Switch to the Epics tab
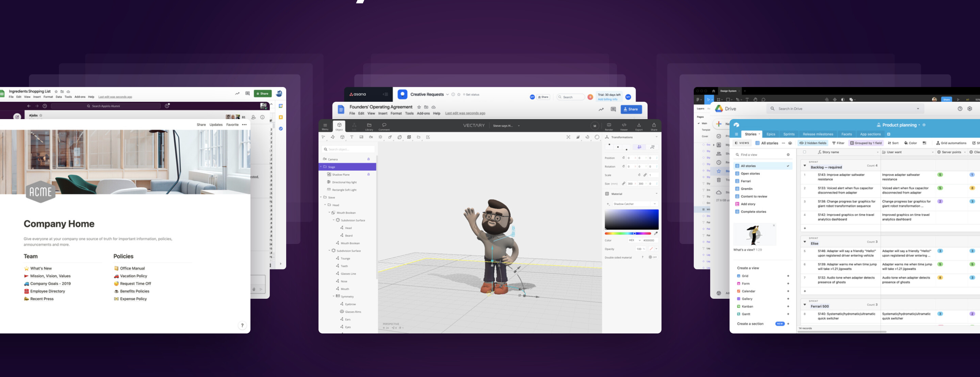Screen dimensions: 980x377 click(770, 134)
